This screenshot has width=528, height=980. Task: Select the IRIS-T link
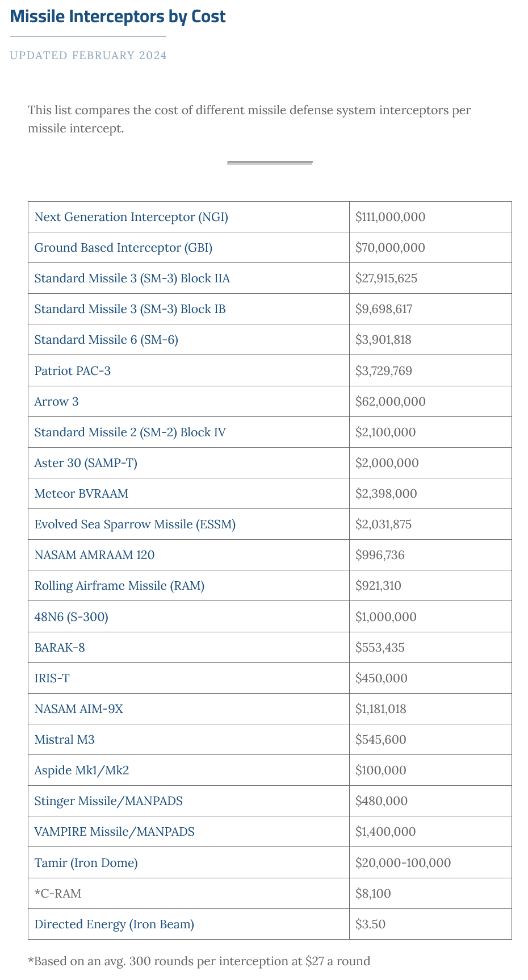click(52, 678)
